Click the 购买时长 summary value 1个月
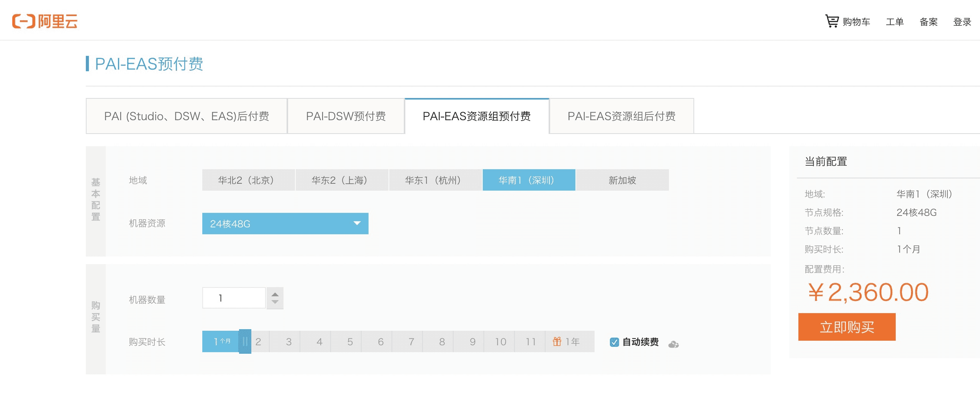This screenshot has height=405, width=980. point(908,249)
